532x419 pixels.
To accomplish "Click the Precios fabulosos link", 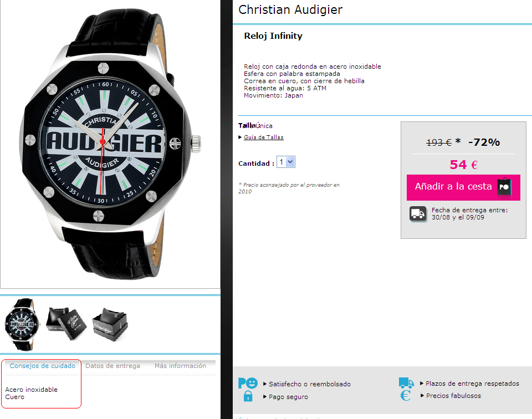I will (x=453, y=396).
